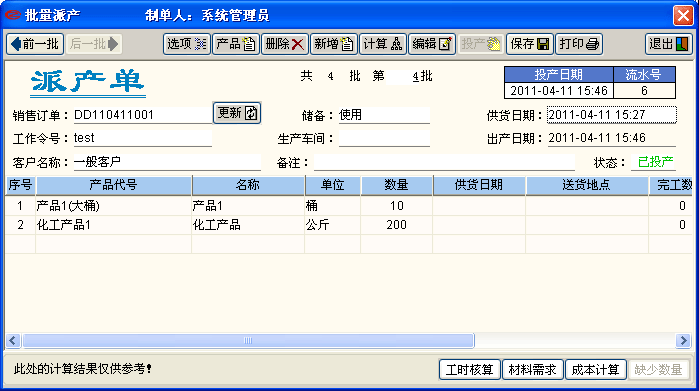
Task: Add new record with 新增 button
Action: [334, 44]
